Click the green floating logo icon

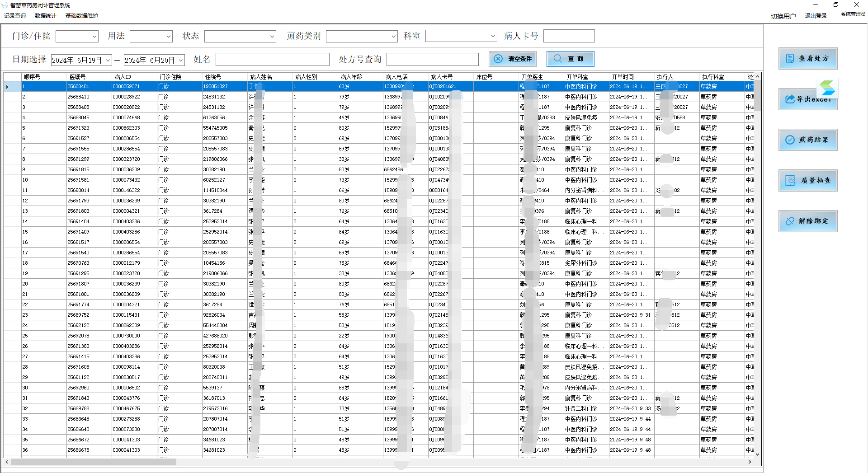click(x=827, y=88)
